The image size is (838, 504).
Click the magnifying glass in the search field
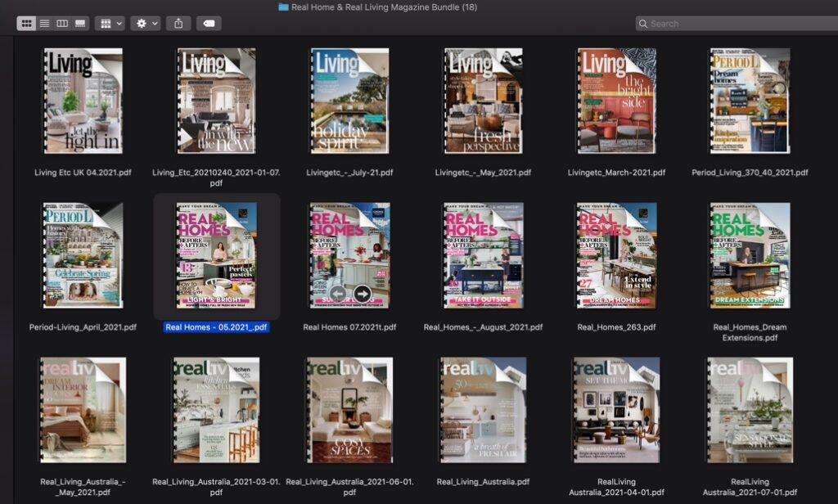coord(643,24)
